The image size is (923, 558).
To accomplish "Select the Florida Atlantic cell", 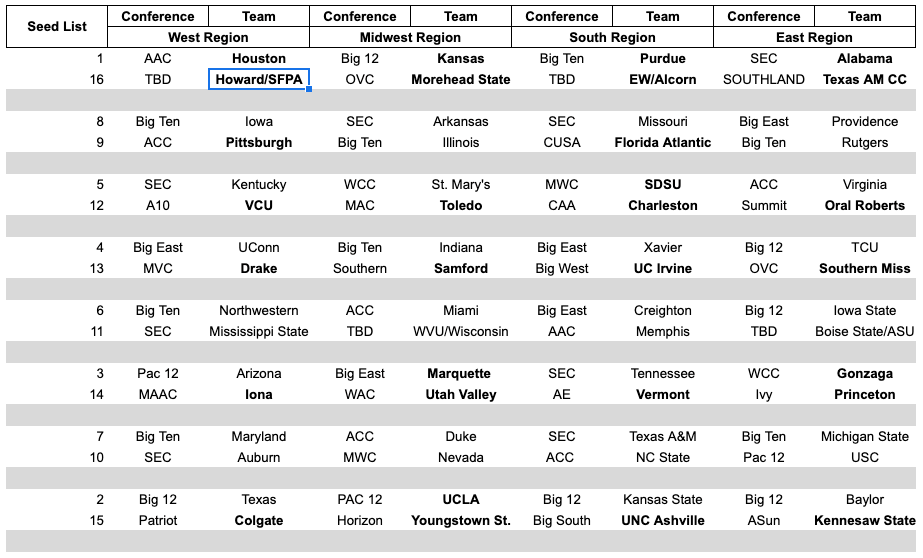I will pos(663,143).
